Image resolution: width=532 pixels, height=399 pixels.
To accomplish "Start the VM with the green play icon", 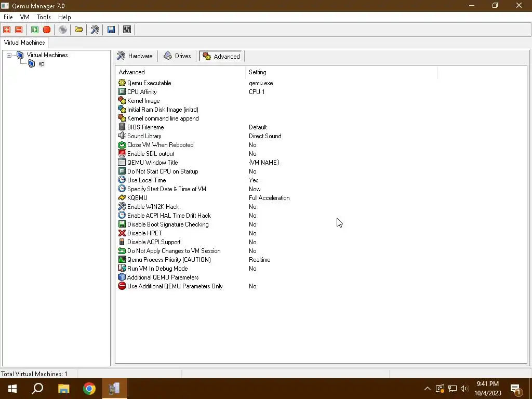I will click(x=35, y=30).
